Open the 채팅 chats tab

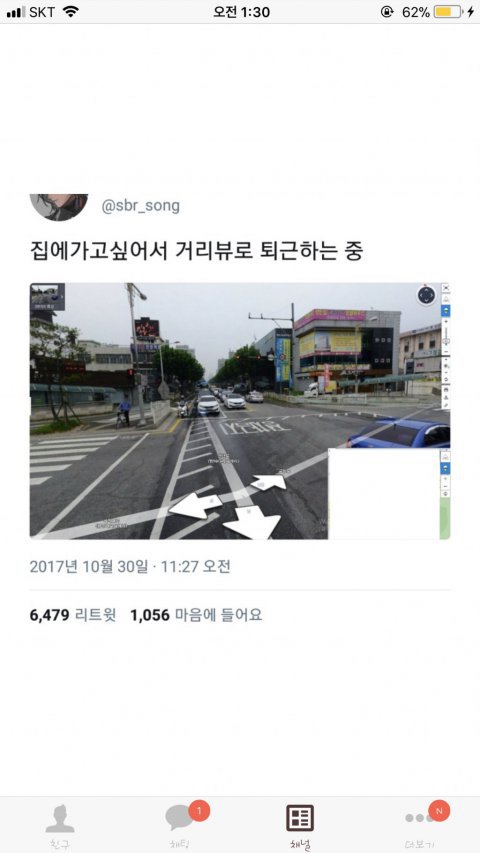[182, 826]
